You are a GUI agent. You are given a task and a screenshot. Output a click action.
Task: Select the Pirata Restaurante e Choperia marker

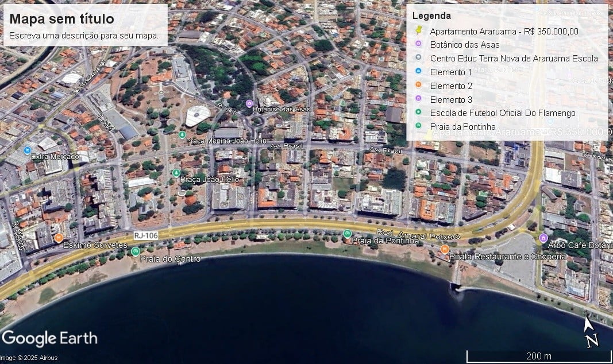click(444, 249)
